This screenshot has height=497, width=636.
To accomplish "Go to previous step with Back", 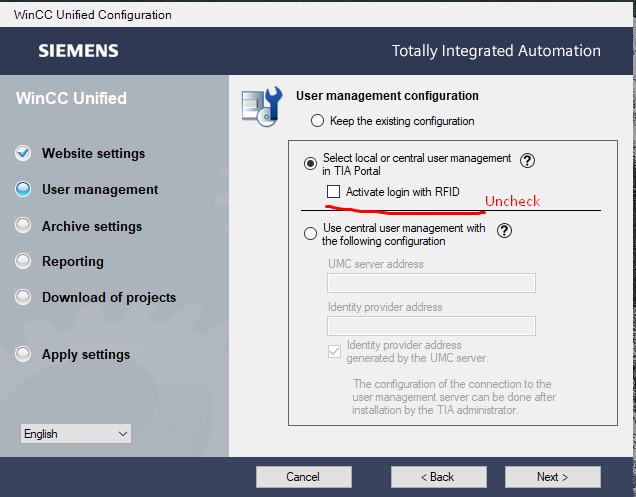I will click(x=438, y=477).
